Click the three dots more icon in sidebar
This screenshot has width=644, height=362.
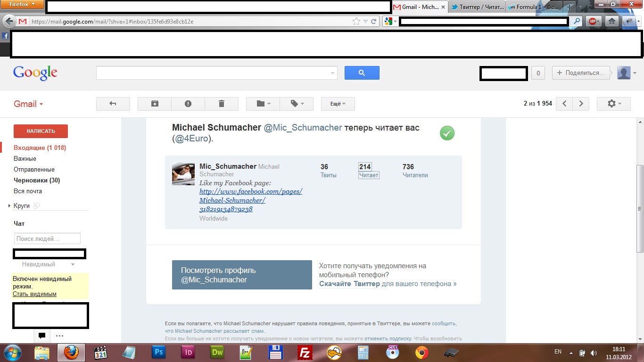click(59, 336)
